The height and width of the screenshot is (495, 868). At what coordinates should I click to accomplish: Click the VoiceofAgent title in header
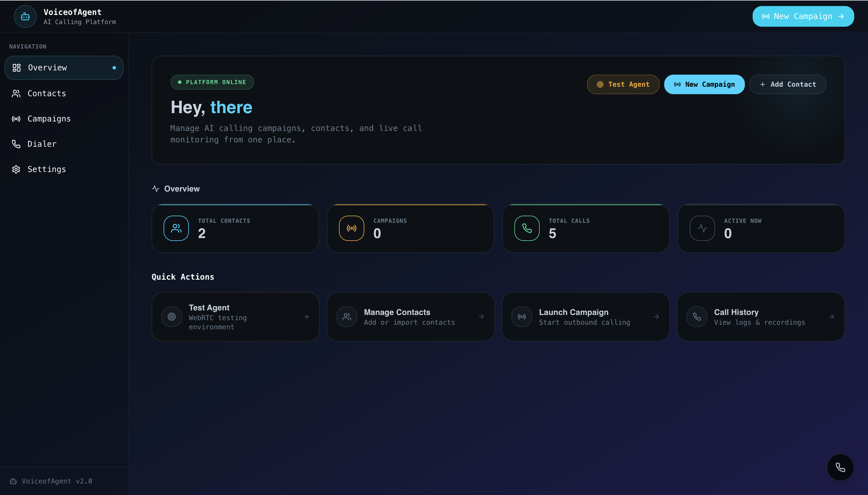pyautogui.click(x=72, y=12)
